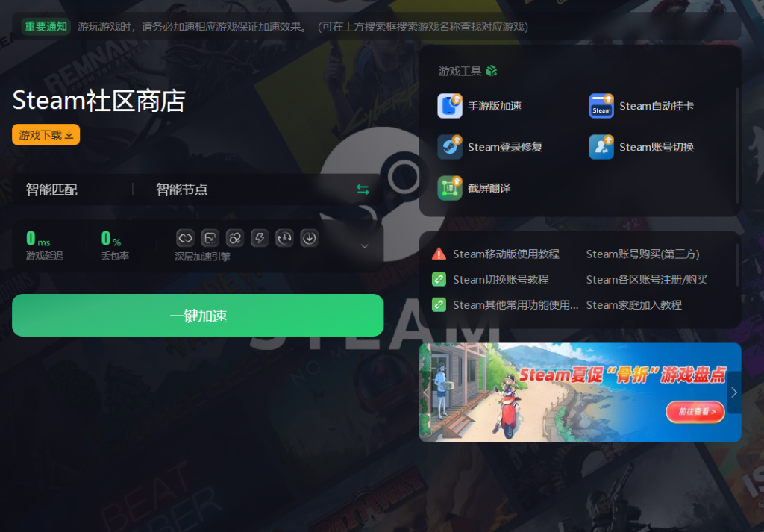Click the Steam账号切换 label text
Viewport: 764px width, 532px height.
pos(657,147)
